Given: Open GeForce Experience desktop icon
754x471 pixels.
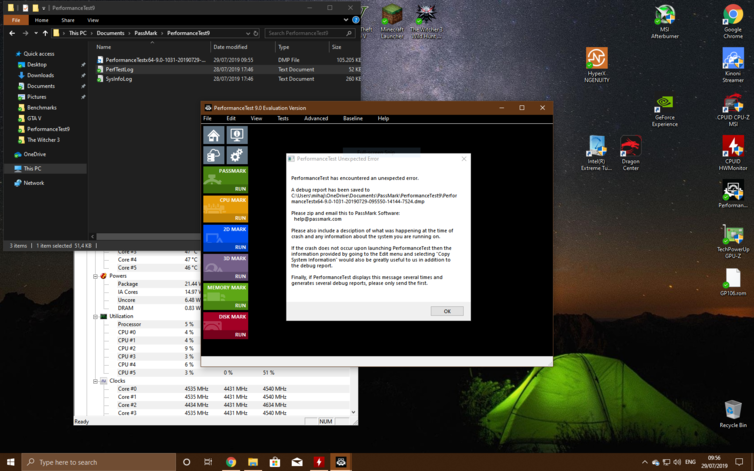Looking at the screenshot, I should [665, 111].
